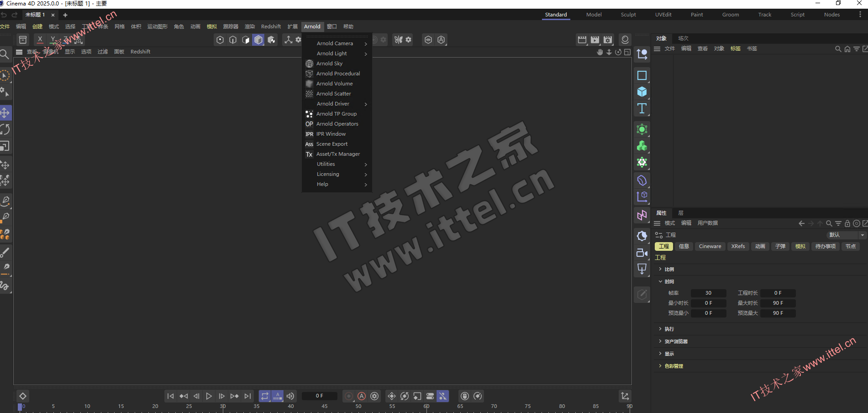Add a new project tab with plus

65,15
